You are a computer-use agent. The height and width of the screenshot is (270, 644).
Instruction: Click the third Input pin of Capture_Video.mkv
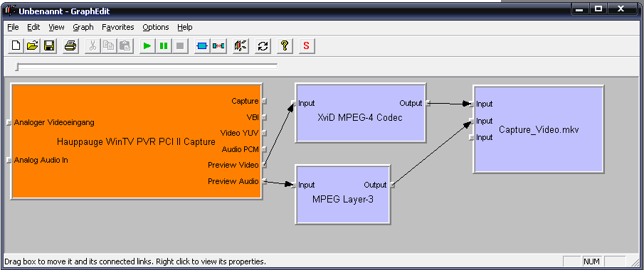pyautogui.click(x=472, y=137)
